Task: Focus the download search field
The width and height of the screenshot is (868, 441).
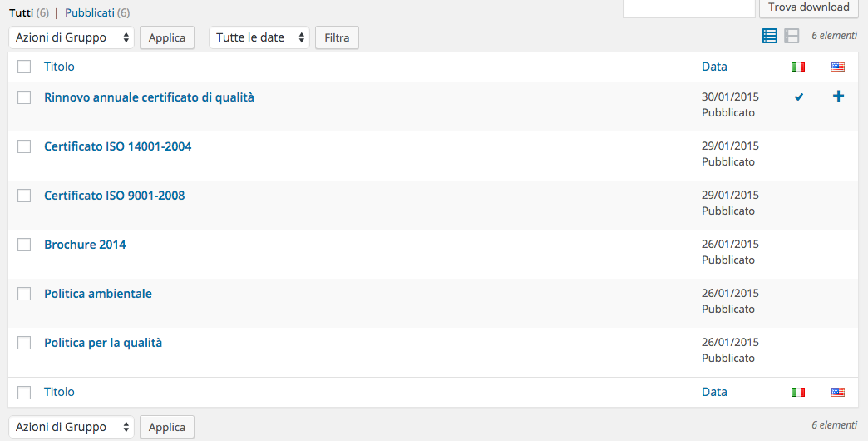Action: 689,7
